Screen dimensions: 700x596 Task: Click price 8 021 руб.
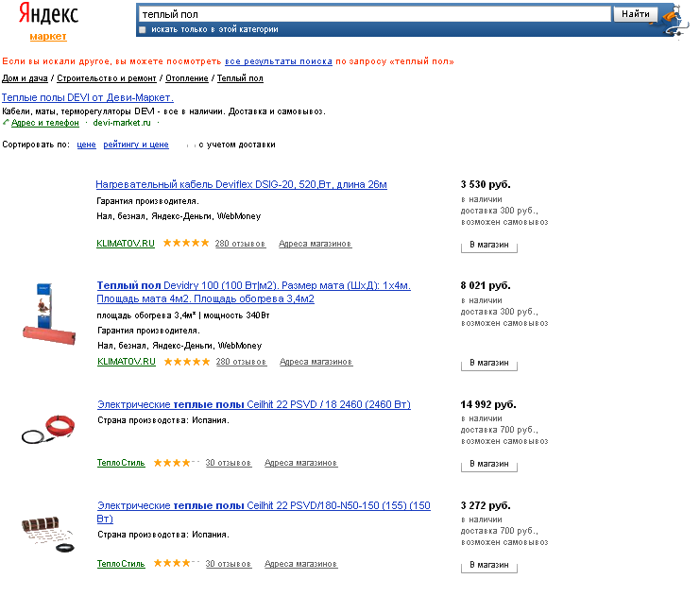[x=486, y=285]
